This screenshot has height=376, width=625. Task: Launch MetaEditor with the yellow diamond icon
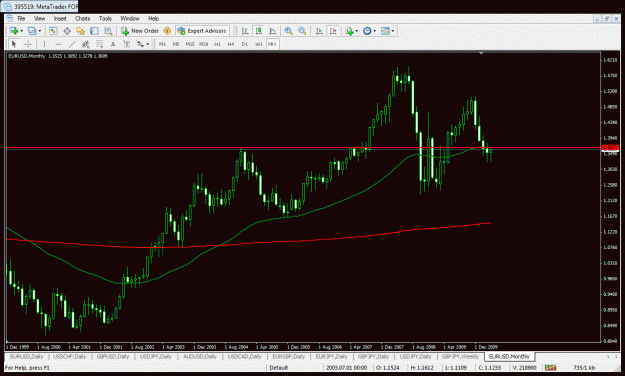click(167, 31)
